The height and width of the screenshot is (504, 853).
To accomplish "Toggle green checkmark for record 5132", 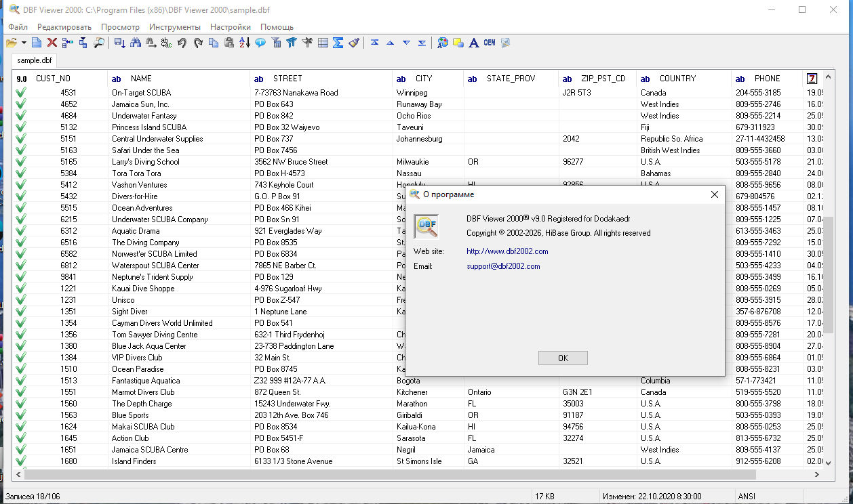I will pyautogui.click(x=21, y=127).
